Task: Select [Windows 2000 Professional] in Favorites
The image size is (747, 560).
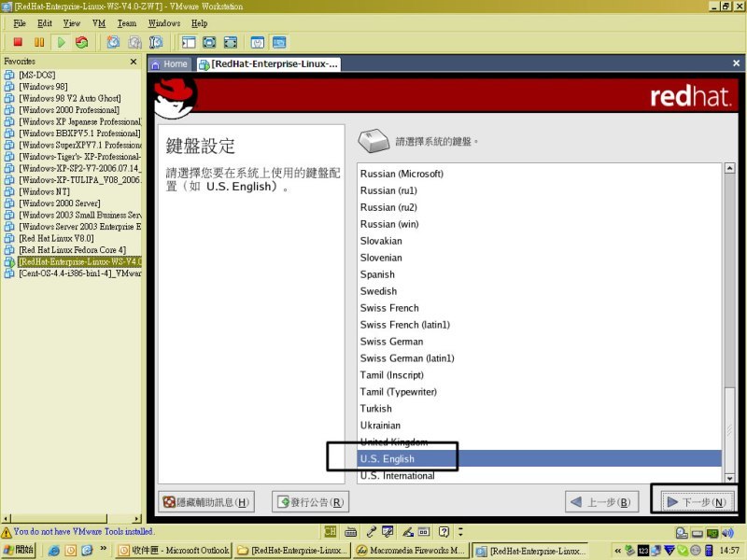Action: (69, 110)
